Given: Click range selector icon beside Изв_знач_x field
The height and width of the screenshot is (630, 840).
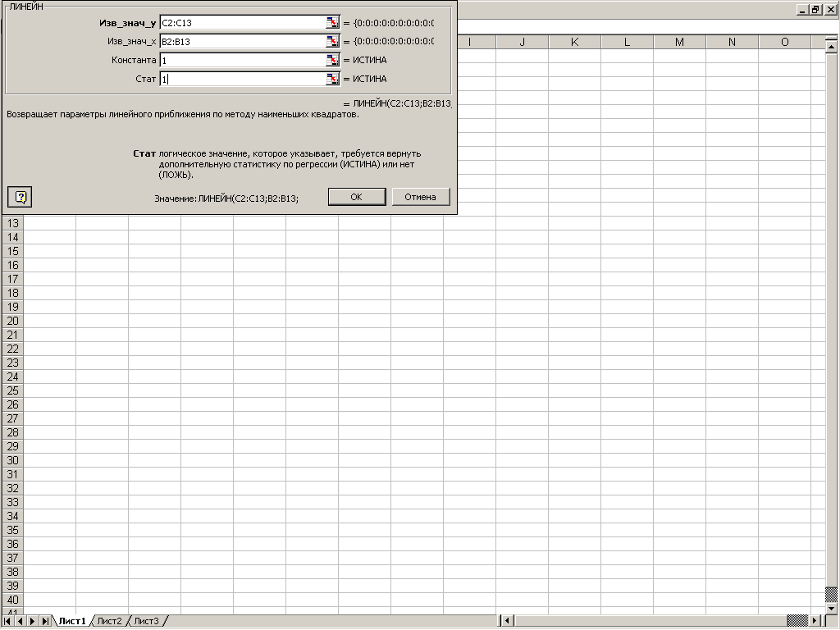Looking at the screenshot, I should click(332, 42).
